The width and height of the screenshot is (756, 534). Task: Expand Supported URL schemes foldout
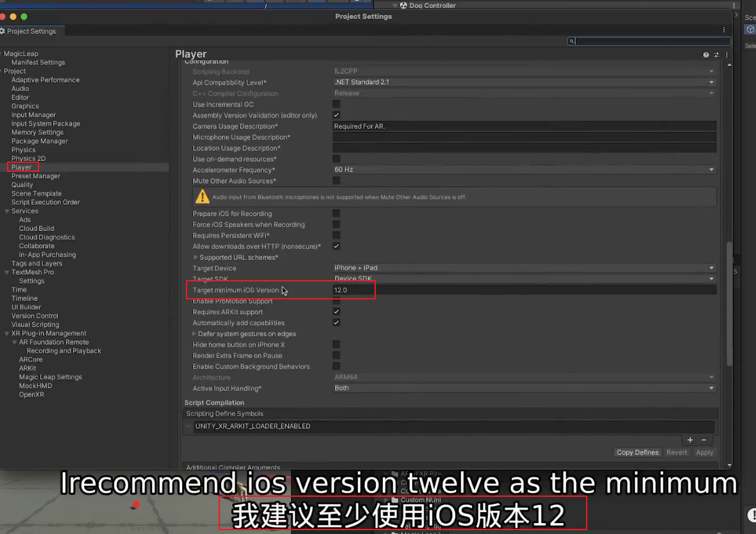click(196, 257)
